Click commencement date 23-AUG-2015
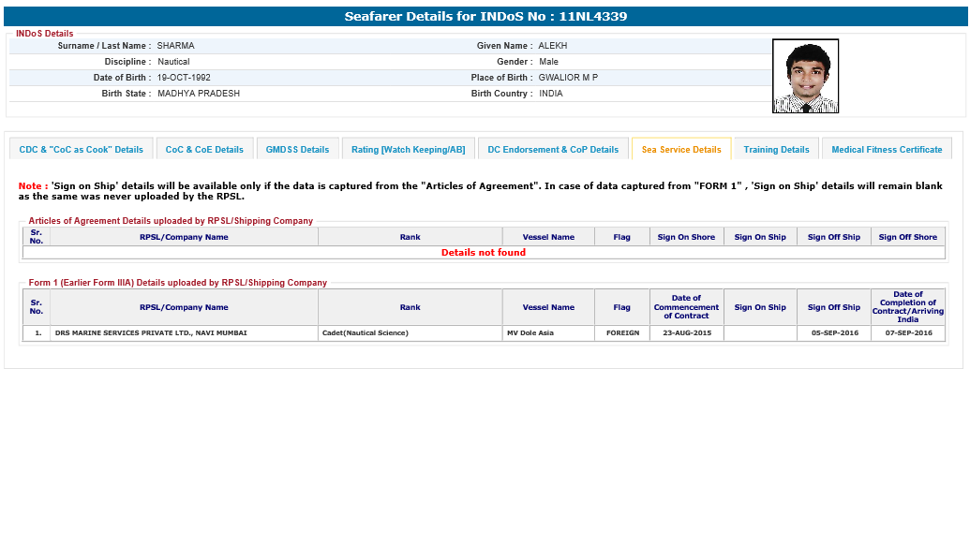The height and width of the screenshot is (560, 970). (687, 333)
